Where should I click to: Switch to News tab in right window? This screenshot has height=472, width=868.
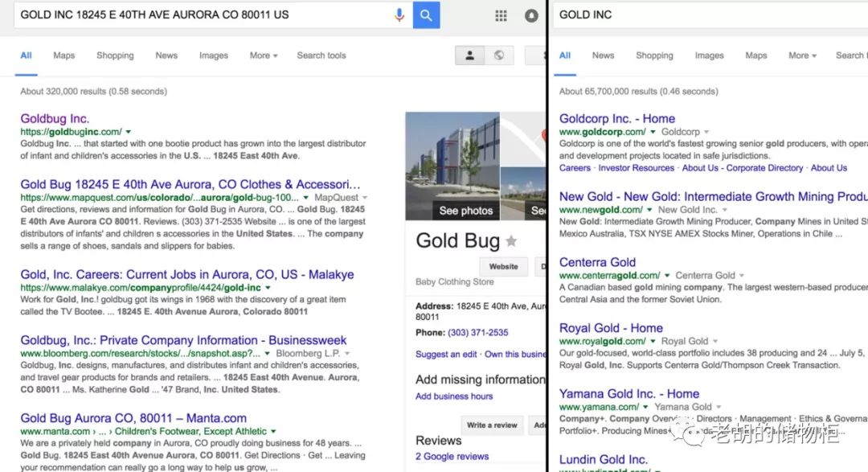[x=603, y=55]
